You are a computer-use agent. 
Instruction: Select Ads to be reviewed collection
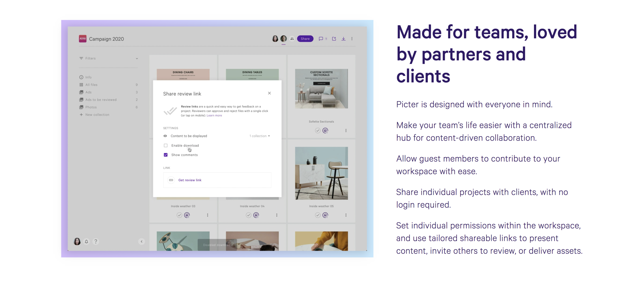[x=101, y=100]
